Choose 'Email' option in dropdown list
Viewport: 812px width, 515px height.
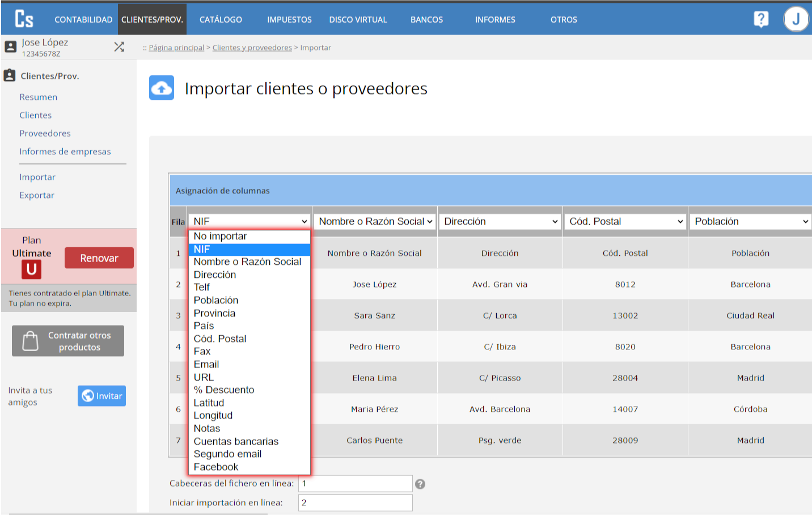pos(249,364)
